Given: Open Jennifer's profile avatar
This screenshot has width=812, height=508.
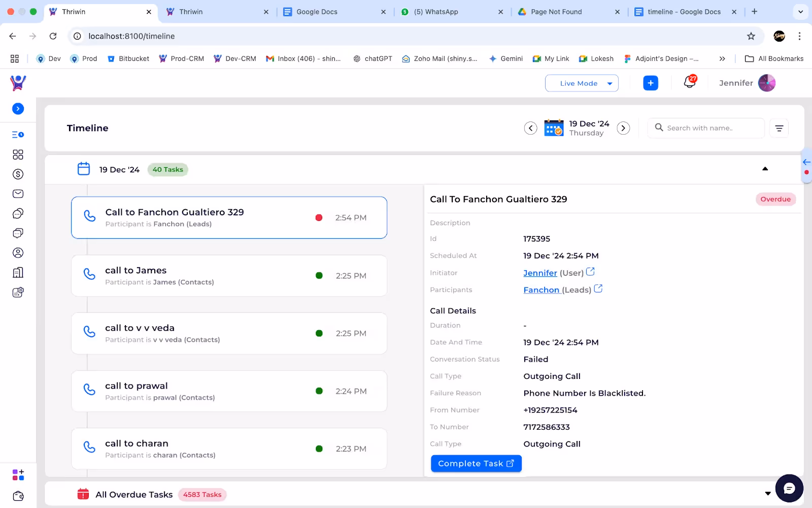Looking at the screenshot, I should click(767, 83).
